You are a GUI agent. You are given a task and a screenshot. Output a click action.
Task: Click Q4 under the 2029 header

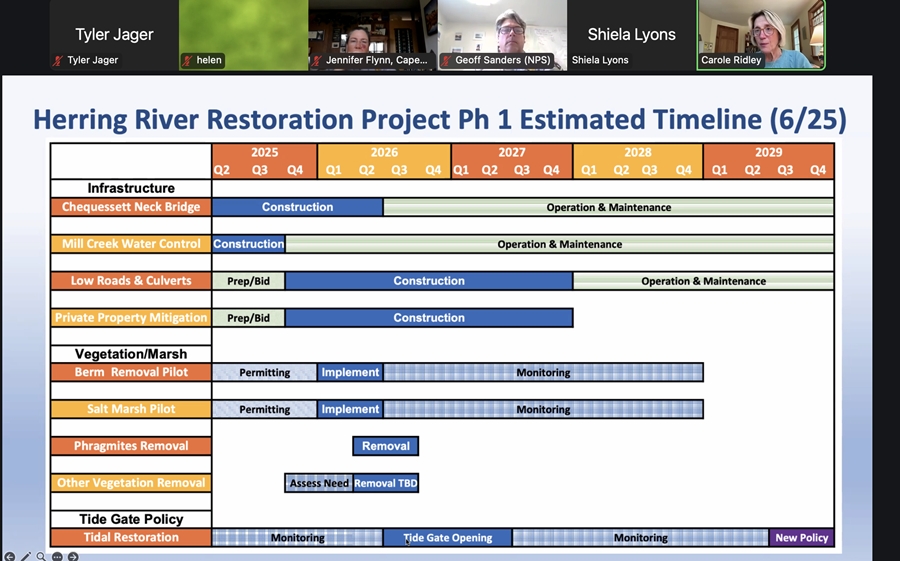click(x=817, y=170)
